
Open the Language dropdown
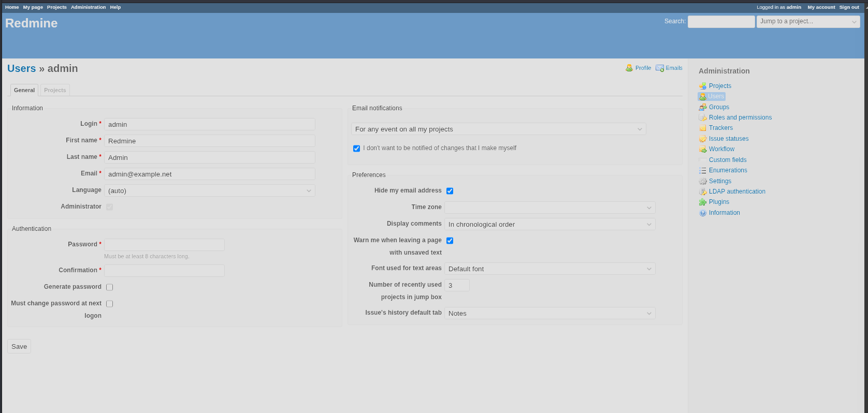point(210,190)
